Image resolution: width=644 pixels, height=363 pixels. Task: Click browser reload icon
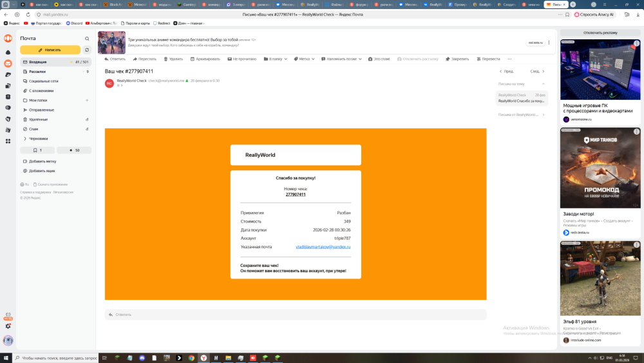pos(28,14)
